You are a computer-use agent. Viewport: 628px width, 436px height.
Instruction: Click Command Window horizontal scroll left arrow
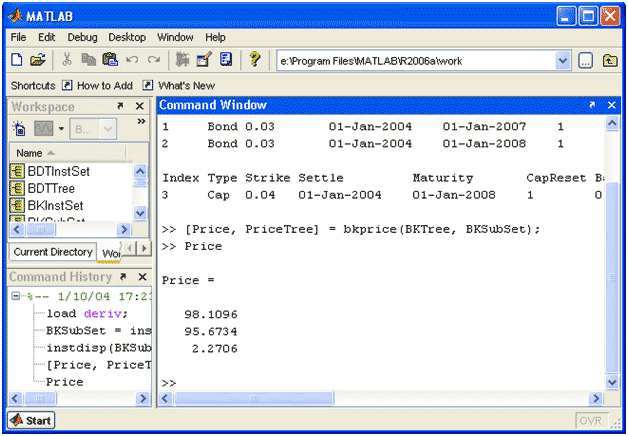(x=165, y=398)
